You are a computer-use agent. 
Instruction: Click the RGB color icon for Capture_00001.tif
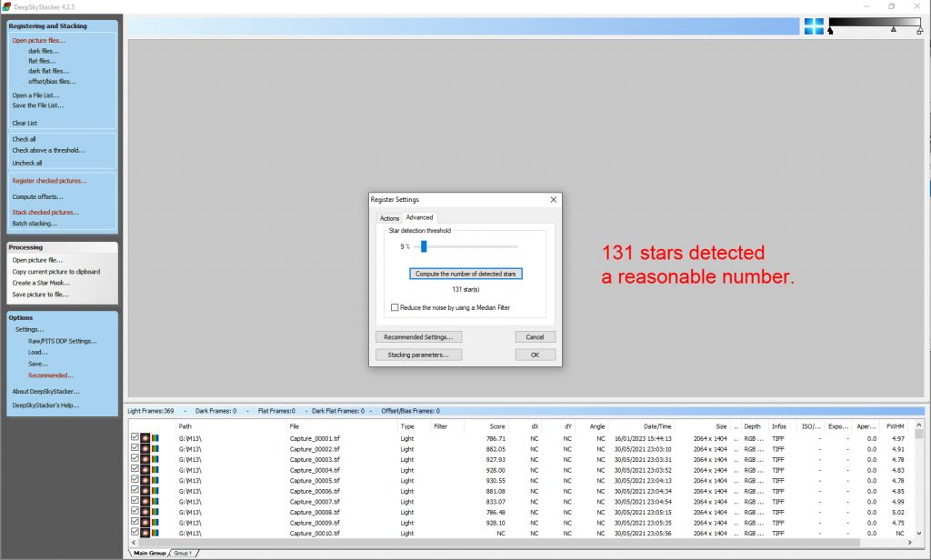155,438
